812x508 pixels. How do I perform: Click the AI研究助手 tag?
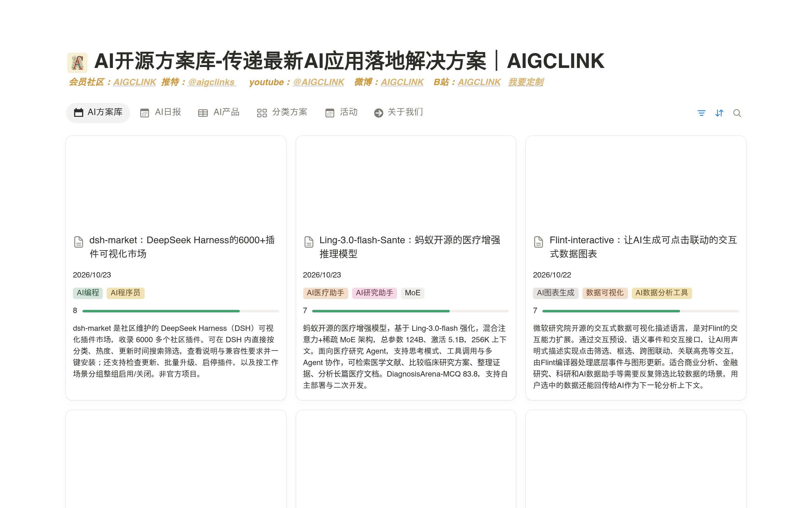[375, 293]
